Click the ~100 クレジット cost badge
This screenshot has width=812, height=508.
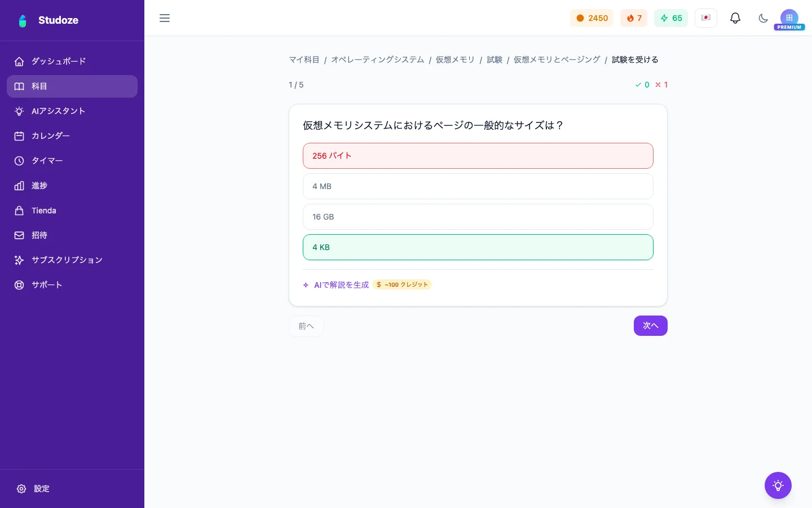(x=402, y=285)
